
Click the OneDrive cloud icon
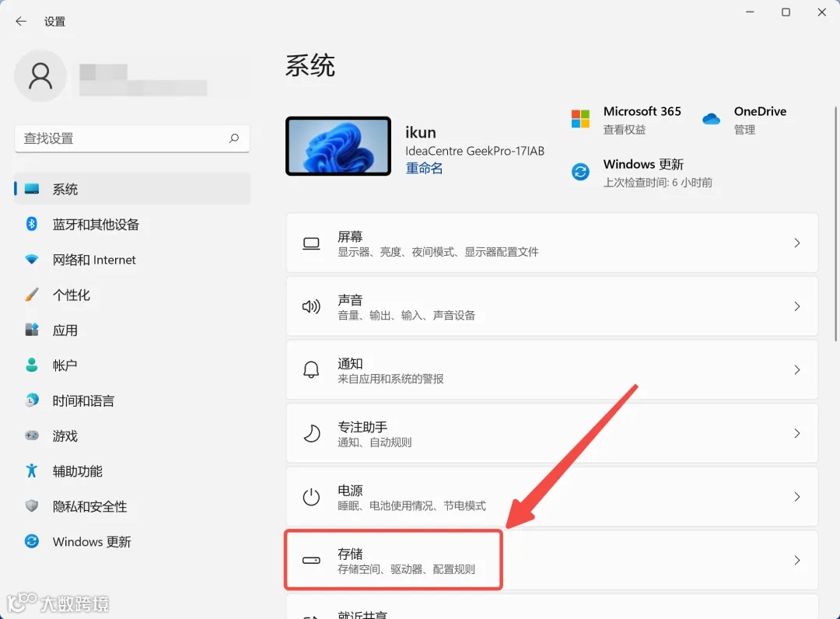(x=711, y=119)
